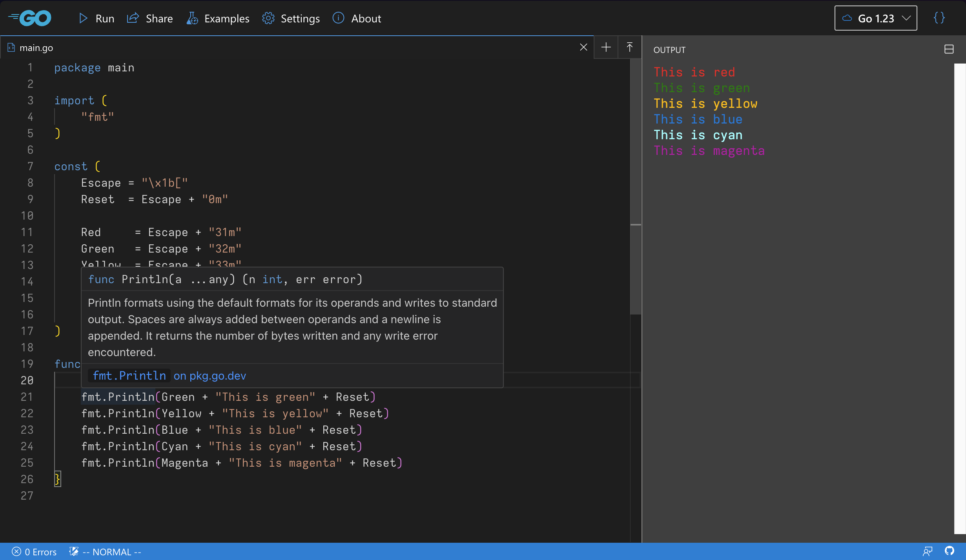Click 'package' keyword on line 1
The height and width of the screenshot is (560, 966).
pos(77,68)
